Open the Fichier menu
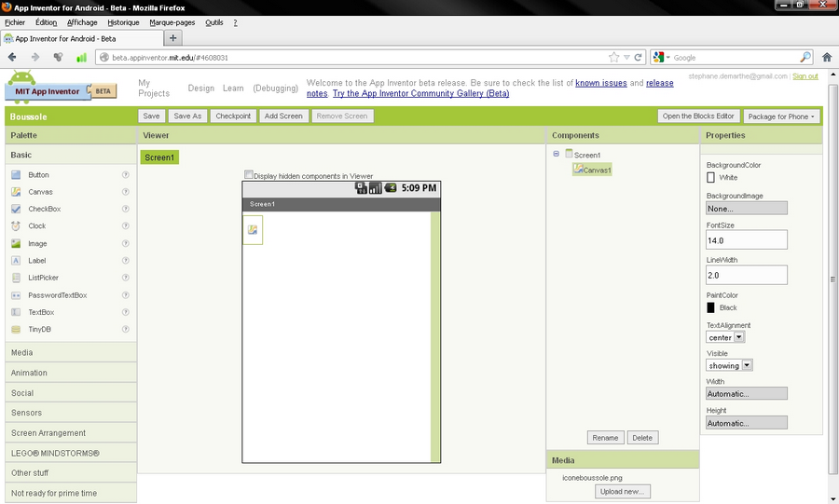Image resolution: width=839 pixels, height=504 pixels. [14, 22]
